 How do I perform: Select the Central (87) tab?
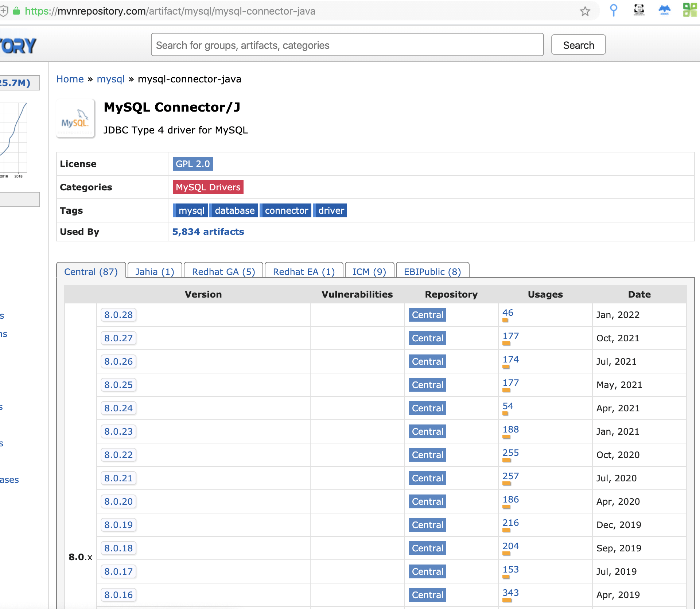pyautogui.click(x=91, y=272)
